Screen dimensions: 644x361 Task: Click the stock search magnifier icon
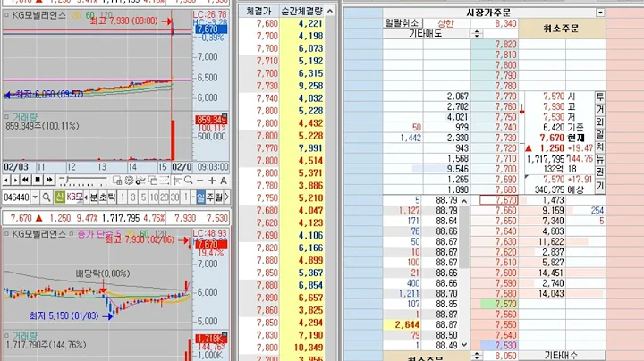click(x=47, y=197)
